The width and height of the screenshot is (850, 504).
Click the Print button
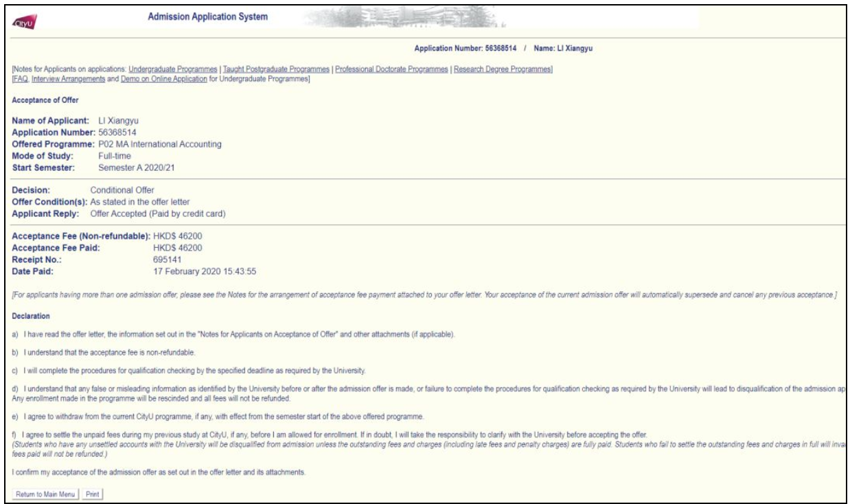(x=93, y=492)
